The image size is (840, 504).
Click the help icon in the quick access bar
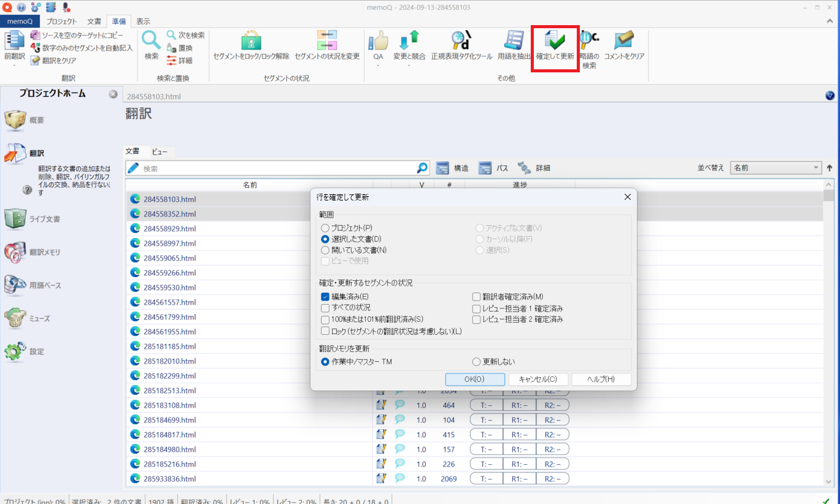(x=21, y=7)
